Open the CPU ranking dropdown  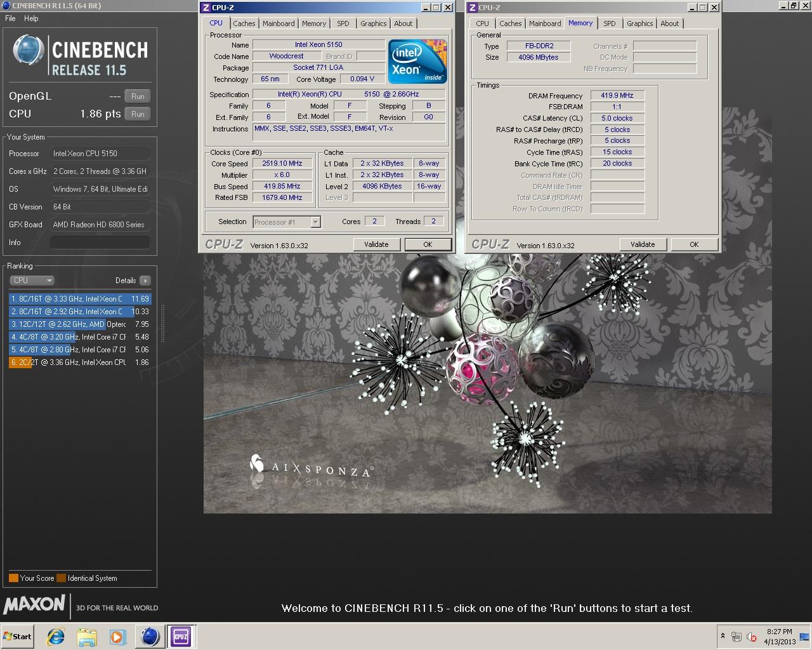click(32, 281)
